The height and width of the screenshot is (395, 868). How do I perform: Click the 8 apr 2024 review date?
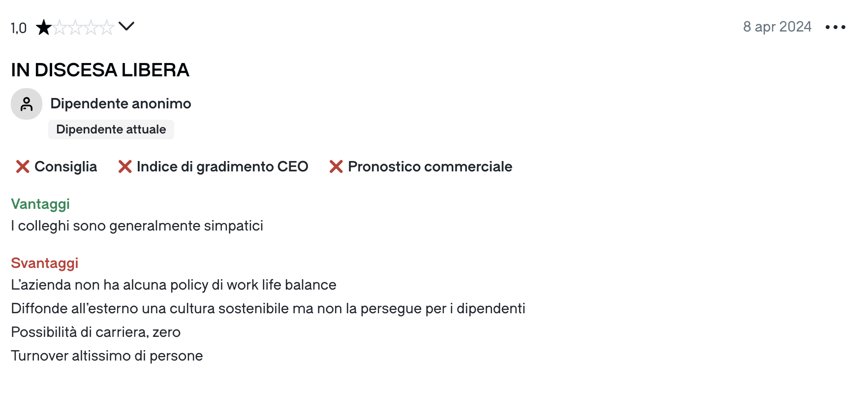pyautogui.click(x=777, y=27)
